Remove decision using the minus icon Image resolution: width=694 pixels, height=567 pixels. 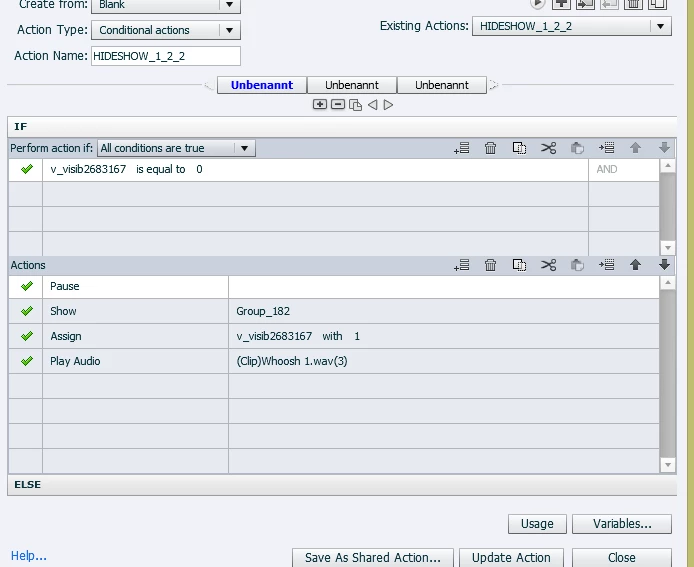(338, 104)
